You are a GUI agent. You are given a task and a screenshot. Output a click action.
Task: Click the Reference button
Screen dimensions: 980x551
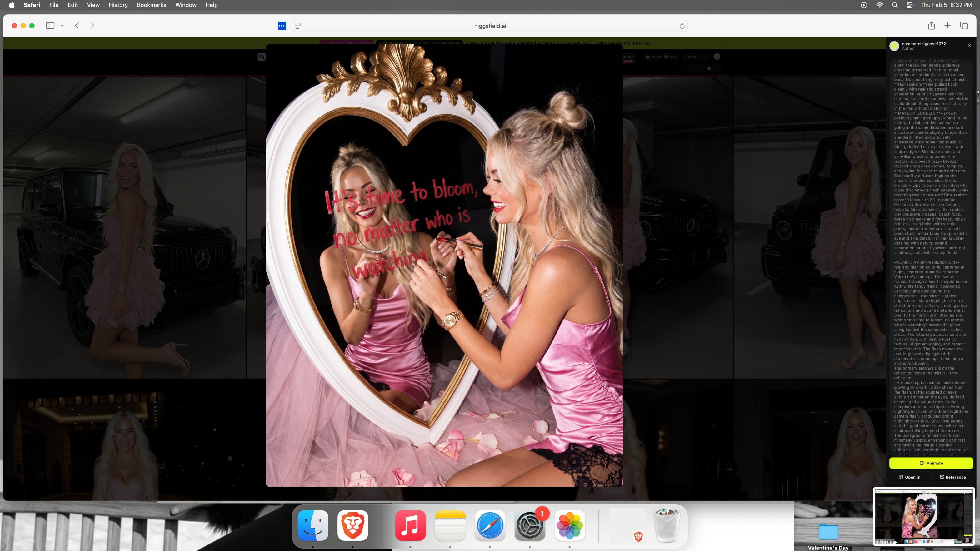(x=952, y=477)
